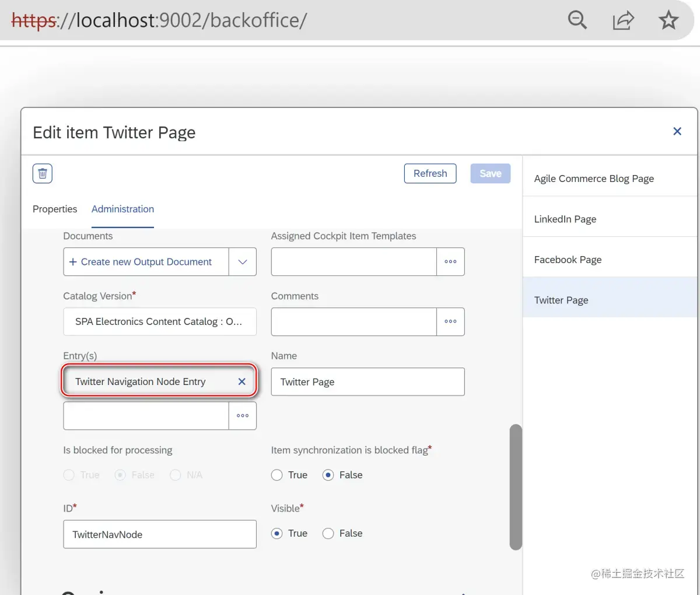The height and width of the screenshot is (595, 700).
Task: Set Visible to True
Action: [277, 533]
